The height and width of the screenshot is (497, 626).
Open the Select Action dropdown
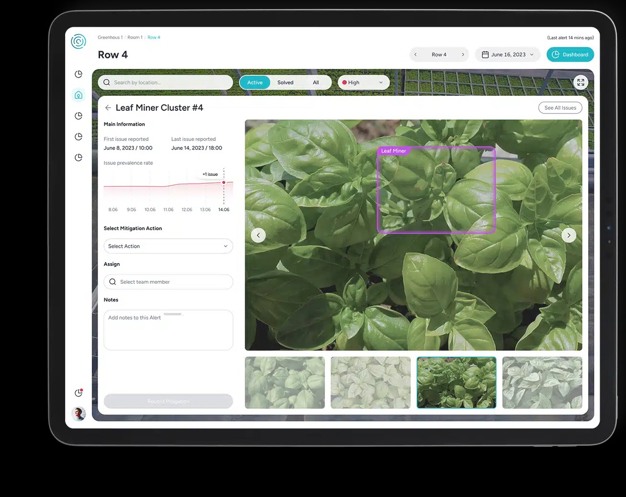pos(168,246)
